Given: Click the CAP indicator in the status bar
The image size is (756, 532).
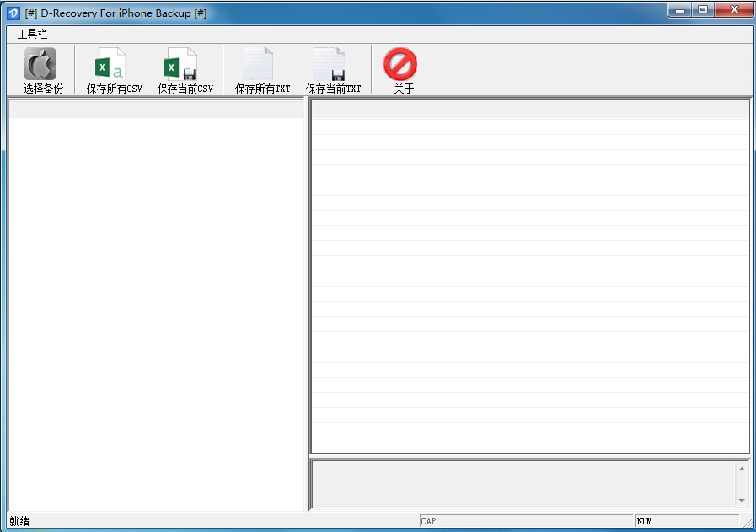Looking at the screenshot, I should tap(526, 521).
